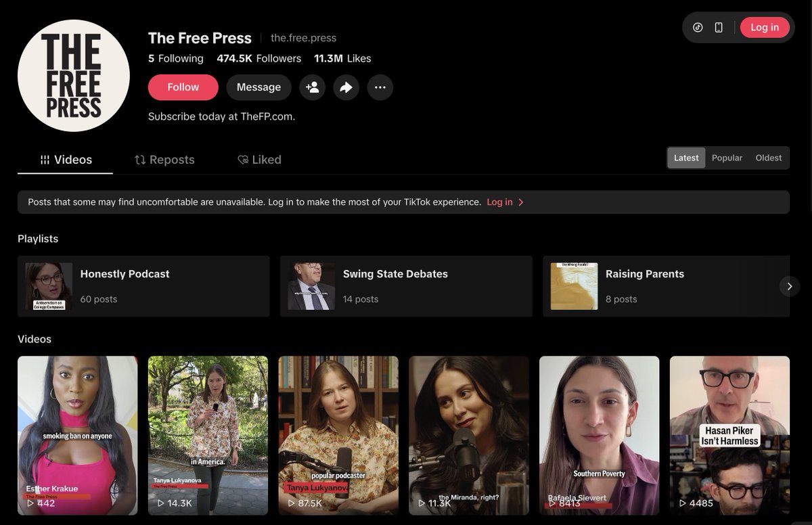Click the "Subscribe today at TheFP.com." bio
The width and height of the screenshot is (812, 525).
(x=222, y=116)
